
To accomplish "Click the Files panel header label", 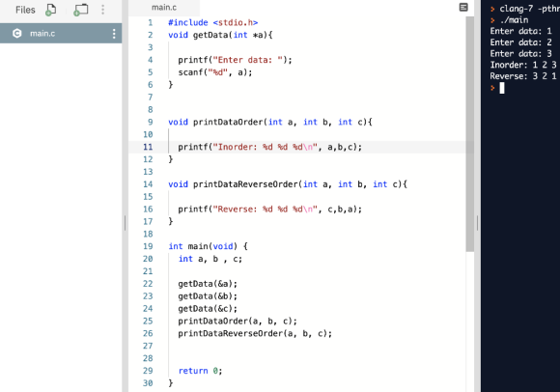I will 25,10.
